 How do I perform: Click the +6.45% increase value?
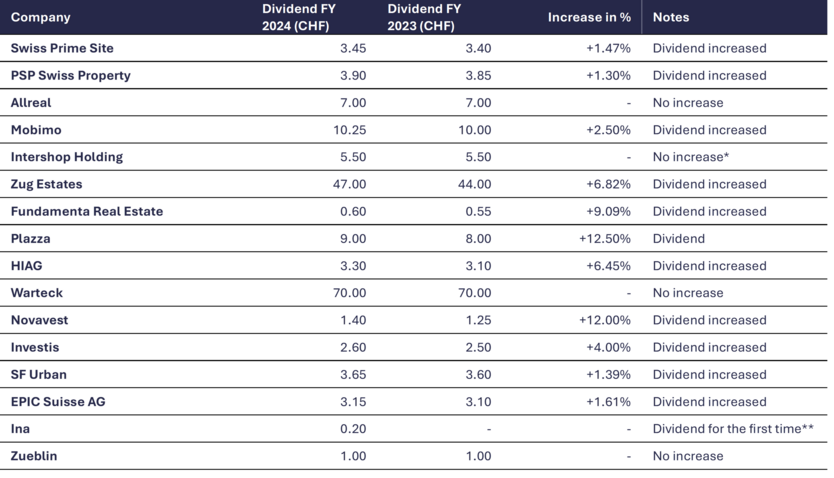[608, 265]
